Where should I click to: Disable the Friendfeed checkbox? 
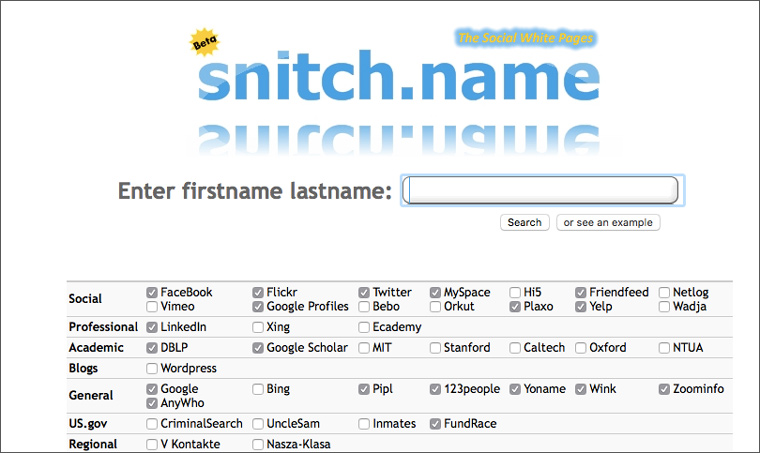[x=581, y=293]
